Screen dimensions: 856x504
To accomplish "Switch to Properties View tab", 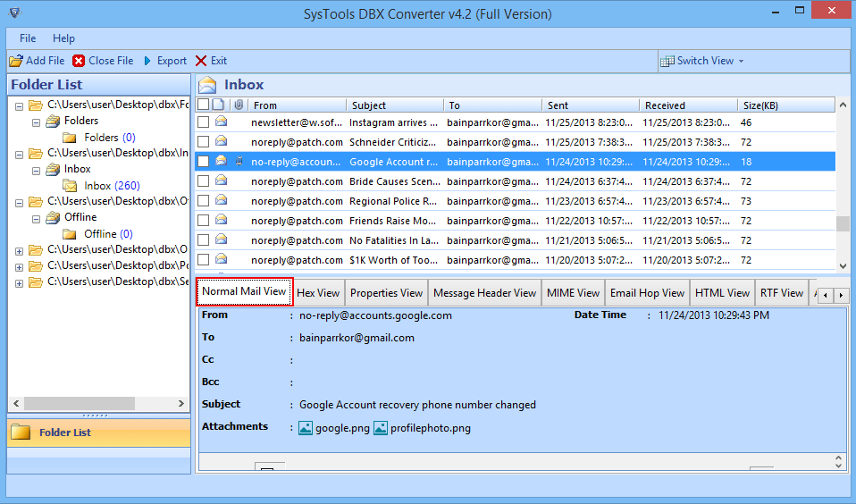I will point(387,293).
